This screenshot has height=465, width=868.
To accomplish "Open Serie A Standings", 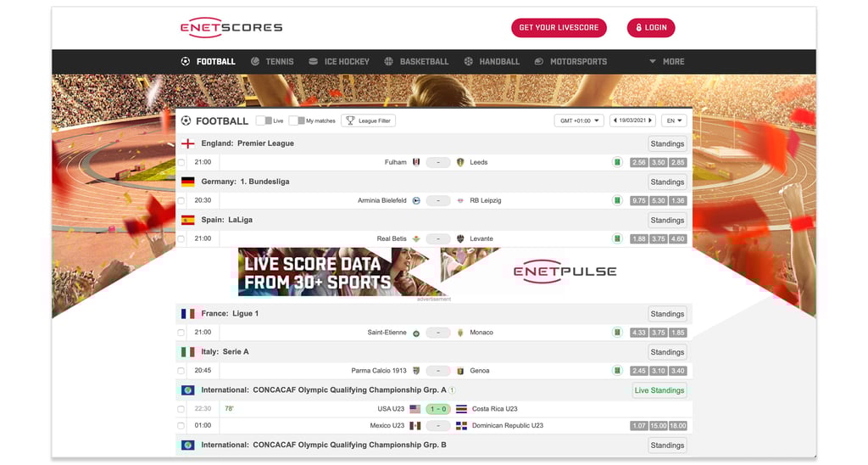I will 667,352.
